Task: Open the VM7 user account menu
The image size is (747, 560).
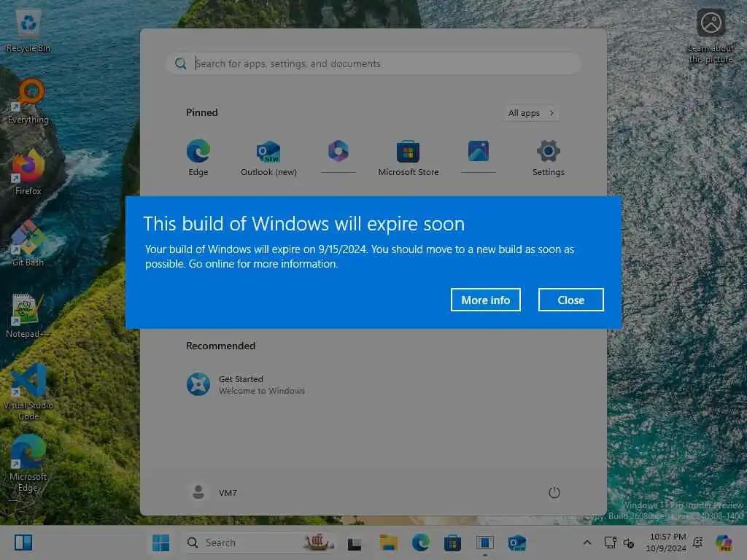Action: tap(212, 492)
